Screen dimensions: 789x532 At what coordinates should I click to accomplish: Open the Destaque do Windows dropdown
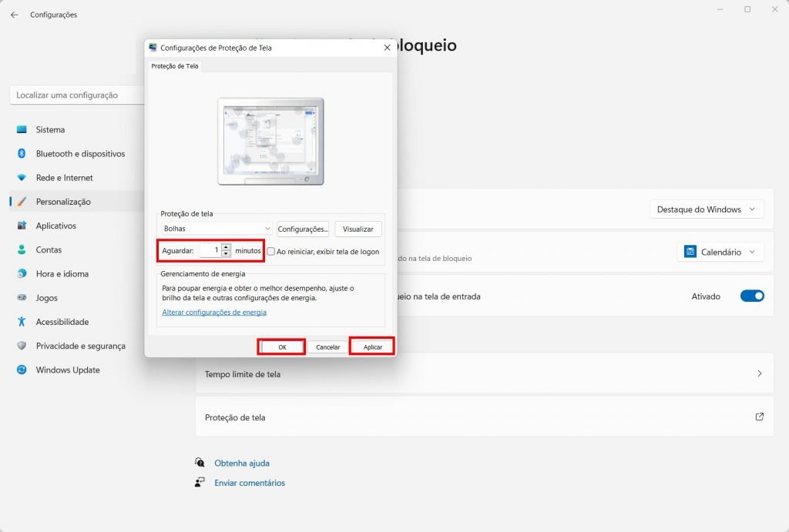click(707, 209)
